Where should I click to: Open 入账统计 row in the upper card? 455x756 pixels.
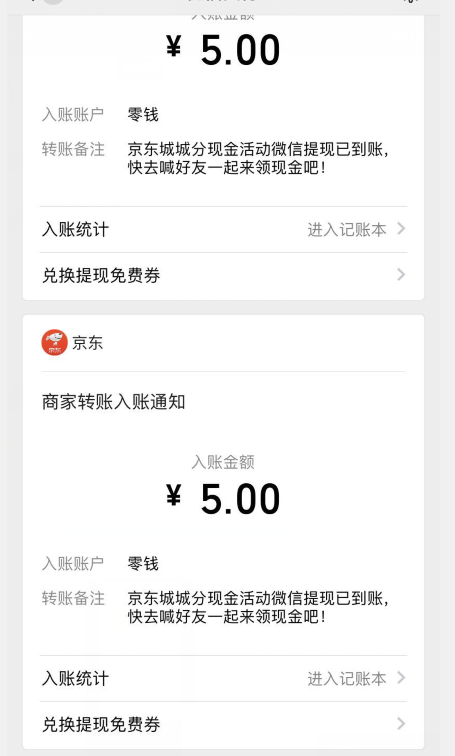coord(223,230)
